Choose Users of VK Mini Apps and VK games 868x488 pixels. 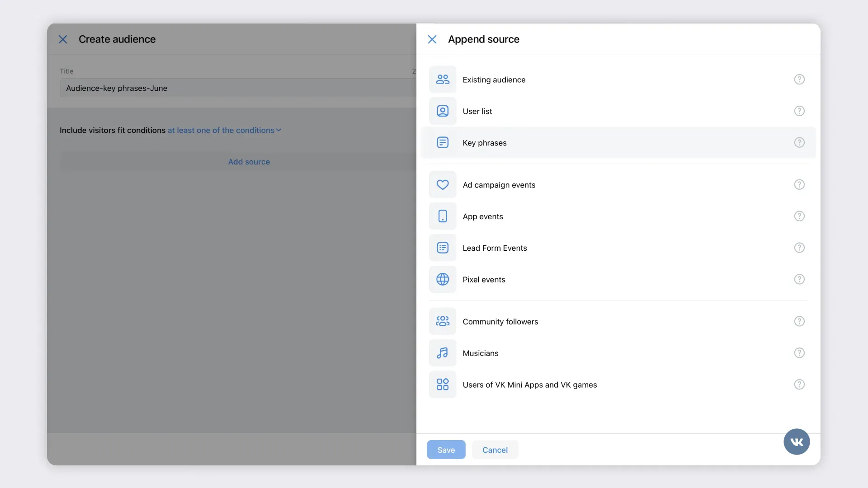529,385
